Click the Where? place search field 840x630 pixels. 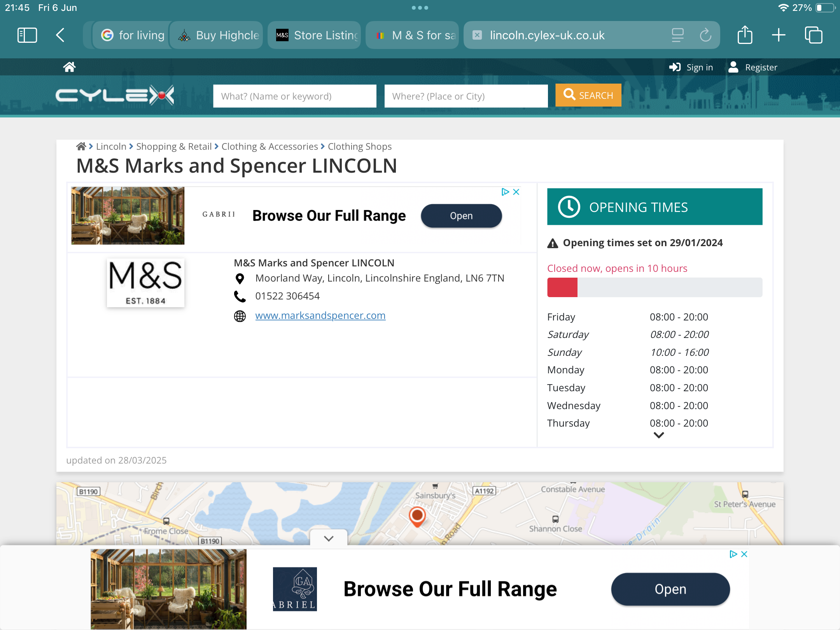(466, 96)
